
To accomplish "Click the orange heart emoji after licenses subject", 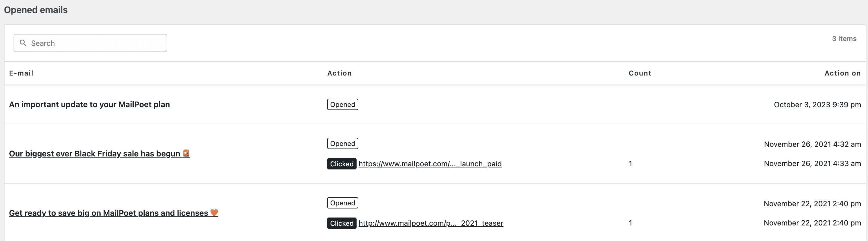I will click(x=214, y=213).
